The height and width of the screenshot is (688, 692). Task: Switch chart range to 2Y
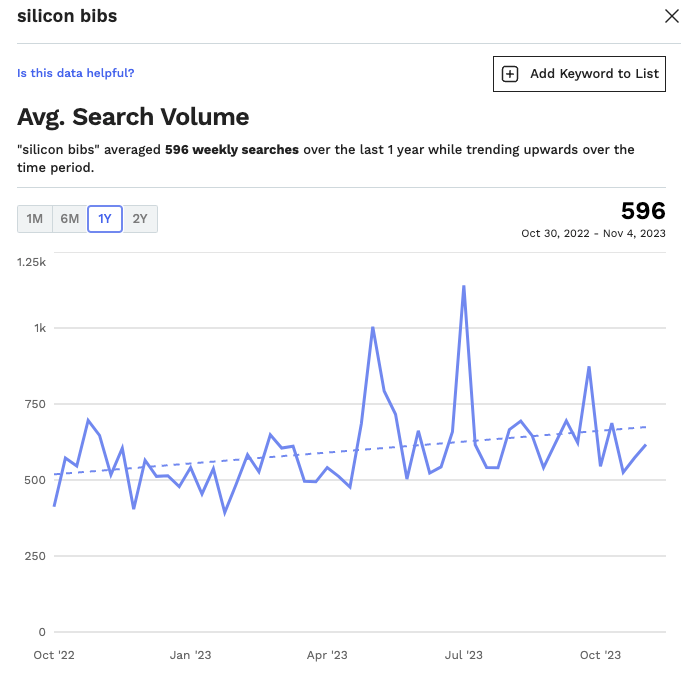click(x=140, y=219)
